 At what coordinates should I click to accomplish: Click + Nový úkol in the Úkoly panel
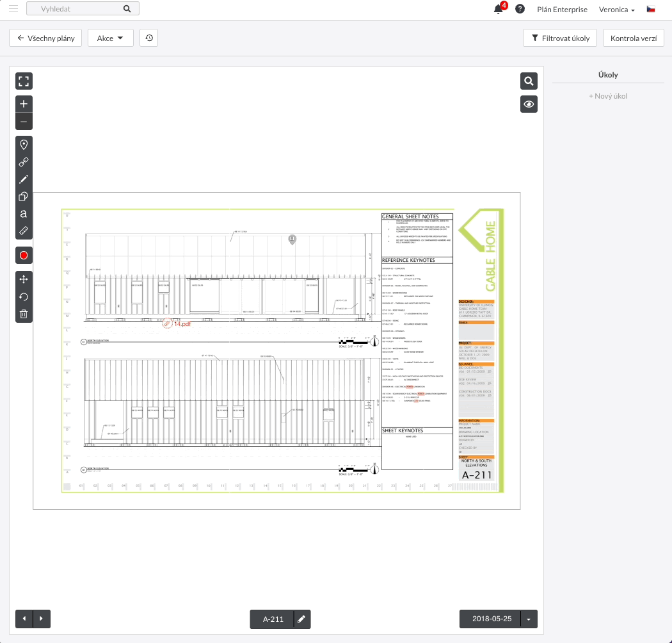click(x=607, y=95)
